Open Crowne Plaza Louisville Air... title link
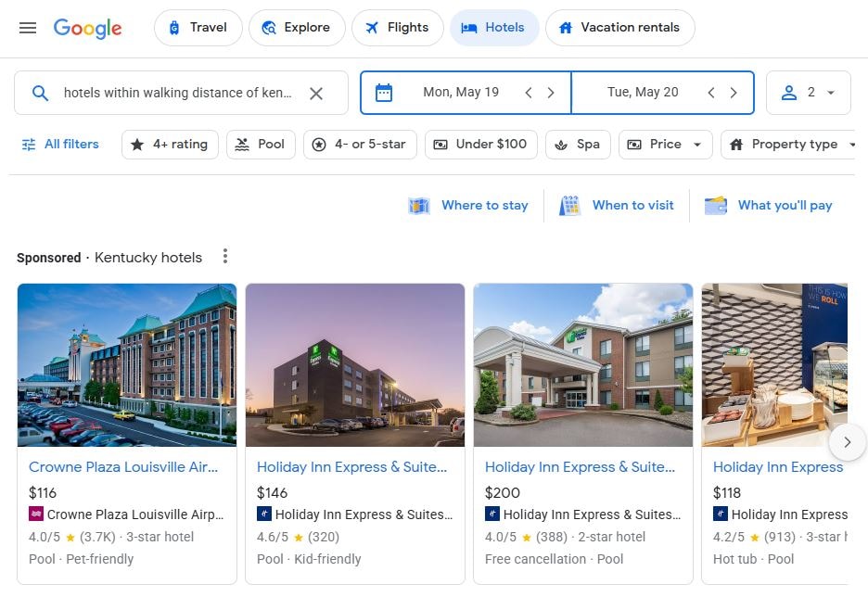868x597 pixels. (123, 467)
